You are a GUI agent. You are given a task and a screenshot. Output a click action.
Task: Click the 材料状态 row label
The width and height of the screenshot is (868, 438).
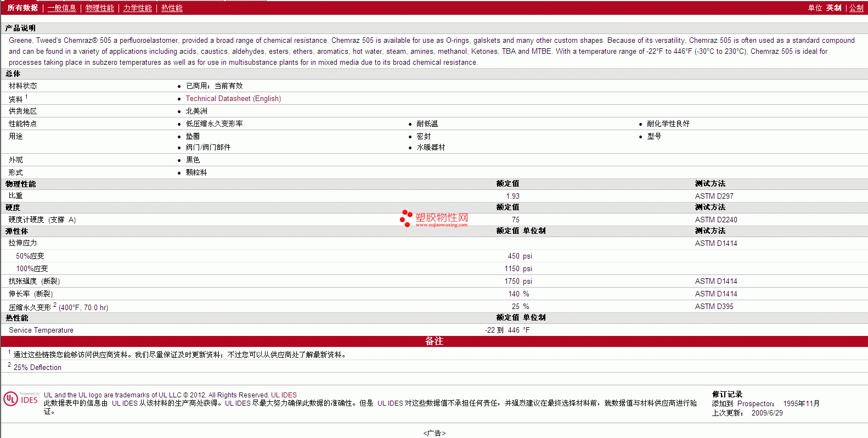(23, 86)
